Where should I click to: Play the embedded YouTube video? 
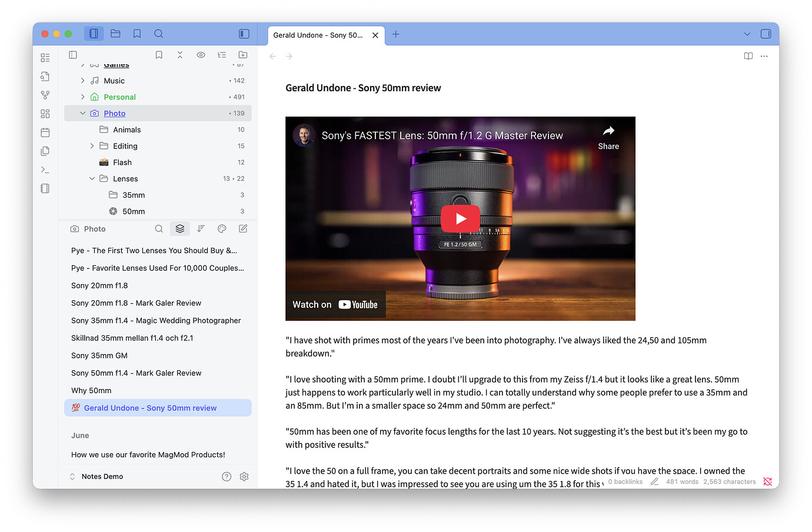click(x=460, y=218)
